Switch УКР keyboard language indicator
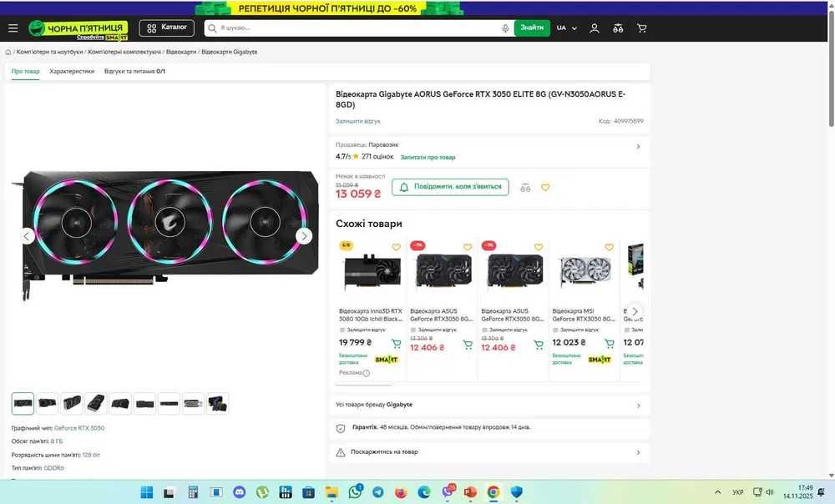Image resolution: width=835 pixels, height=504 pixels. [x=737, y=492]
